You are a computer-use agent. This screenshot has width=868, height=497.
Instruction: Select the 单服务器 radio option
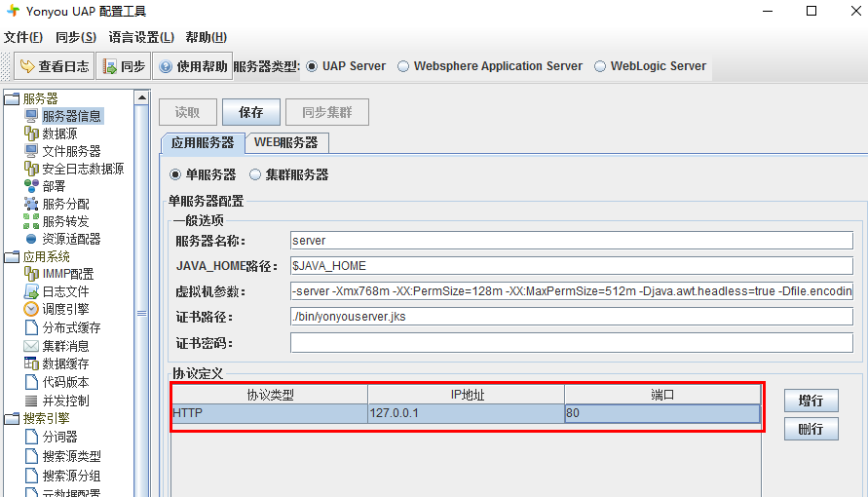[175, 174]
